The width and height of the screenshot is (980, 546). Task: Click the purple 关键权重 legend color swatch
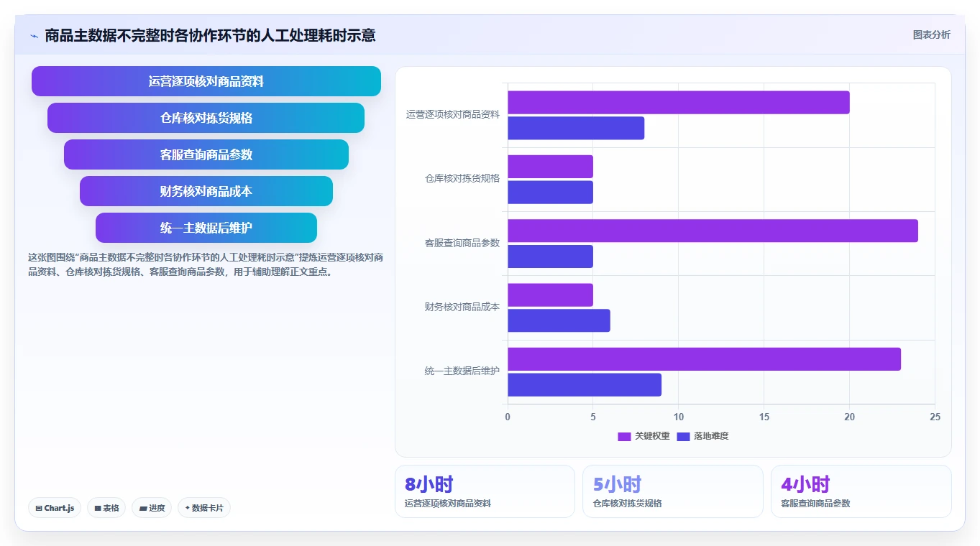tap(624, 437)
